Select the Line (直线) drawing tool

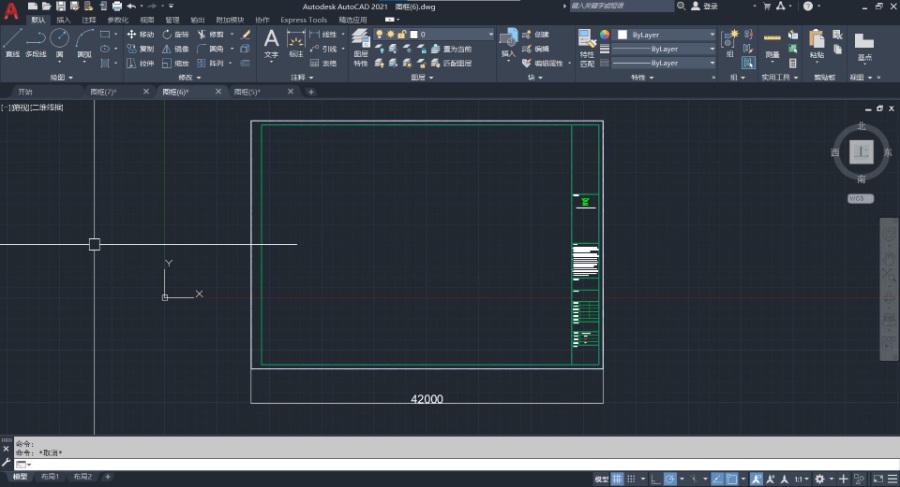[x=13, y=42]
